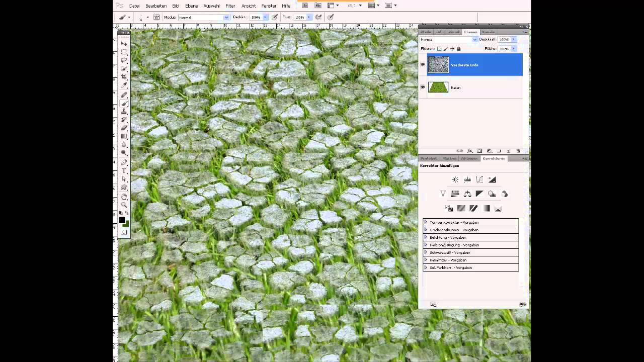Screen dimensions: 644x362
Task: Hide the Verdorrte Erde layer
Action: tap(423, 64)
